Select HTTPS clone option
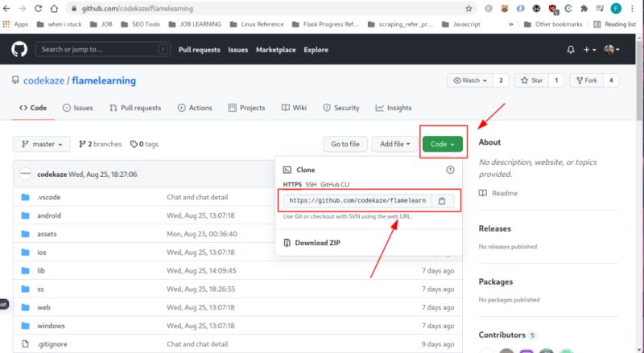This screenshot has height=353, width=644. 292,185
